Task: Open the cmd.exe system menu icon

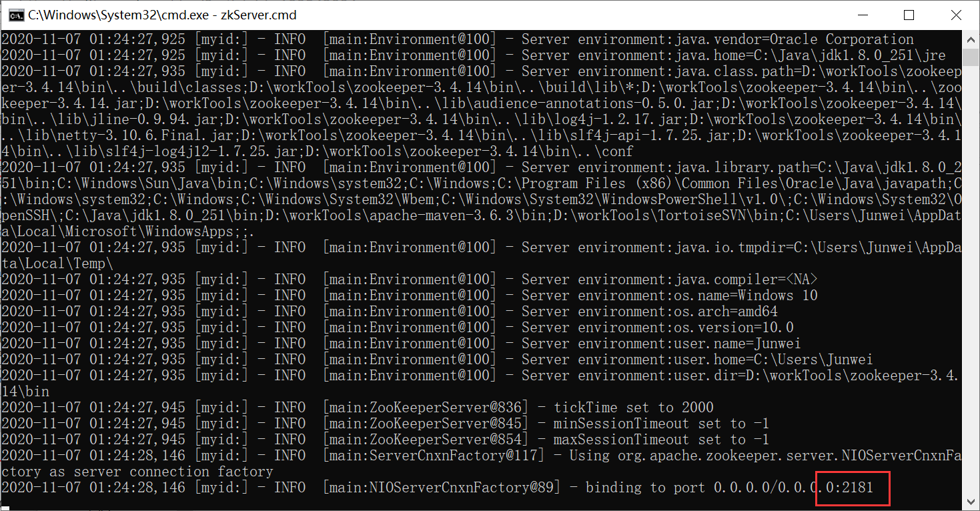Action: (x=17, y=15)
